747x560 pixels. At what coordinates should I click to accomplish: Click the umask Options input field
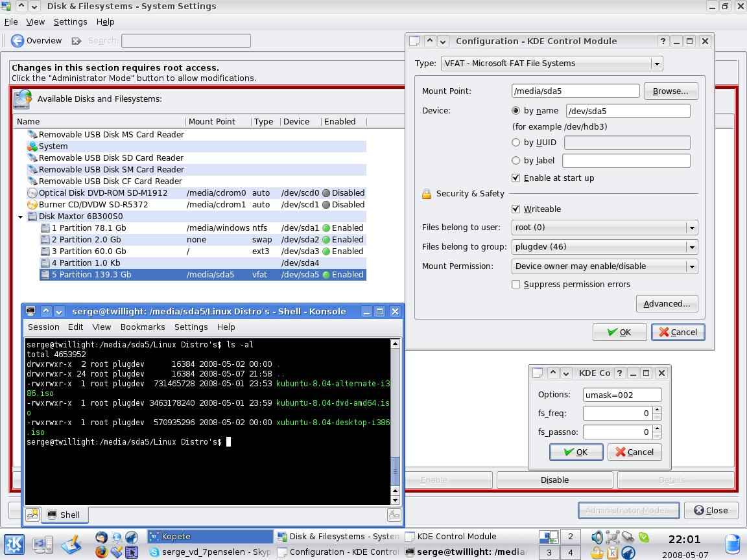click(x=622, y=394)
